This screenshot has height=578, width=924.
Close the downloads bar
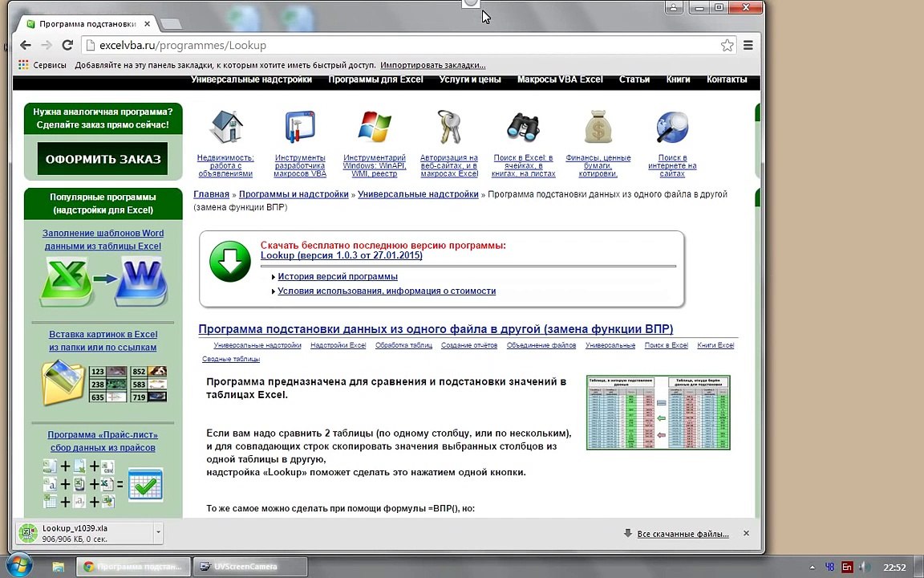pyautogui.click(x=746, y=533)
